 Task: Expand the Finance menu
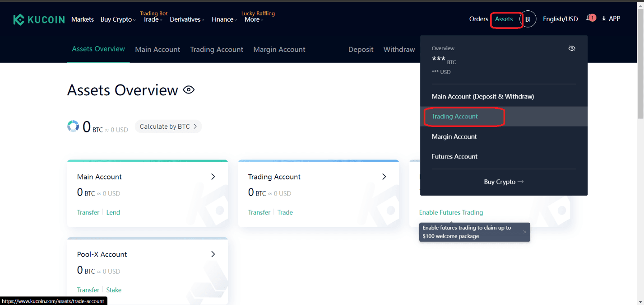[x=224, y=19]
